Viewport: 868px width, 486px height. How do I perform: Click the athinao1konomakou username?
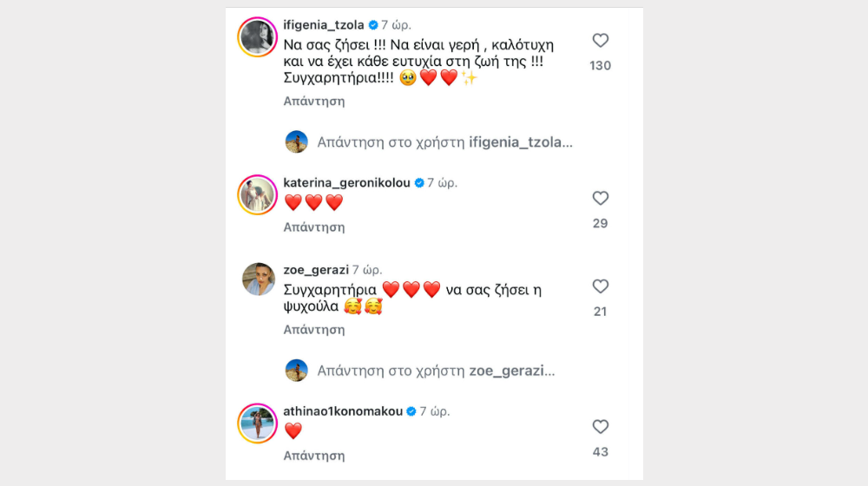pyautogui.click(x=343, y=410)
